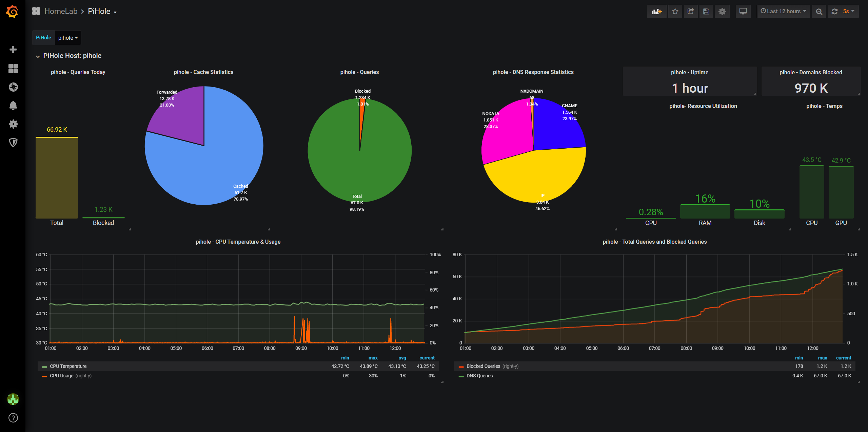
Task: Open help via the question mark button
Action: (x=13, y=418)
